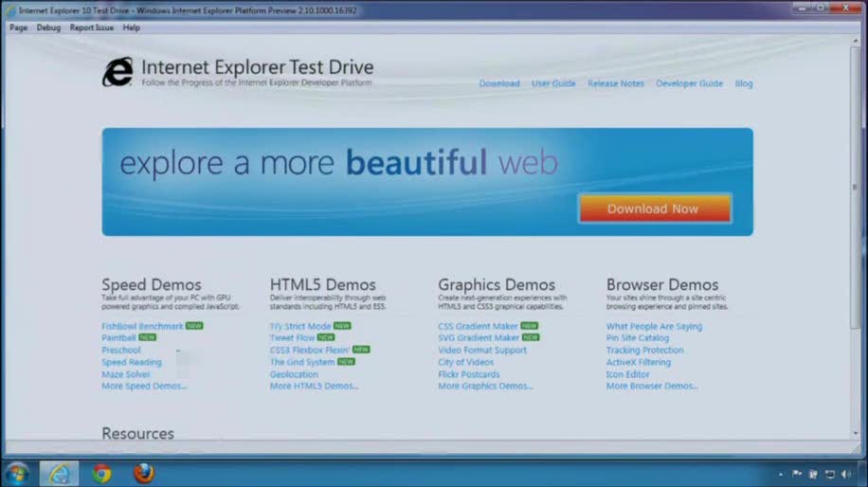Open Internet Explorer from the taskbar

click(60, 474)
